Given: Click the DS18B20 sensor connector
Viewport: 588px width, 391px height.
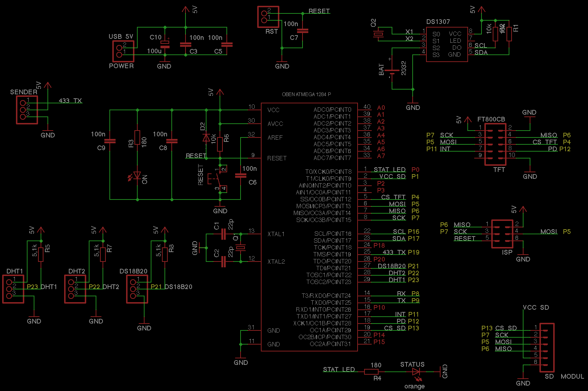Looking at the screenshot, I should click(x=137, y=289).
